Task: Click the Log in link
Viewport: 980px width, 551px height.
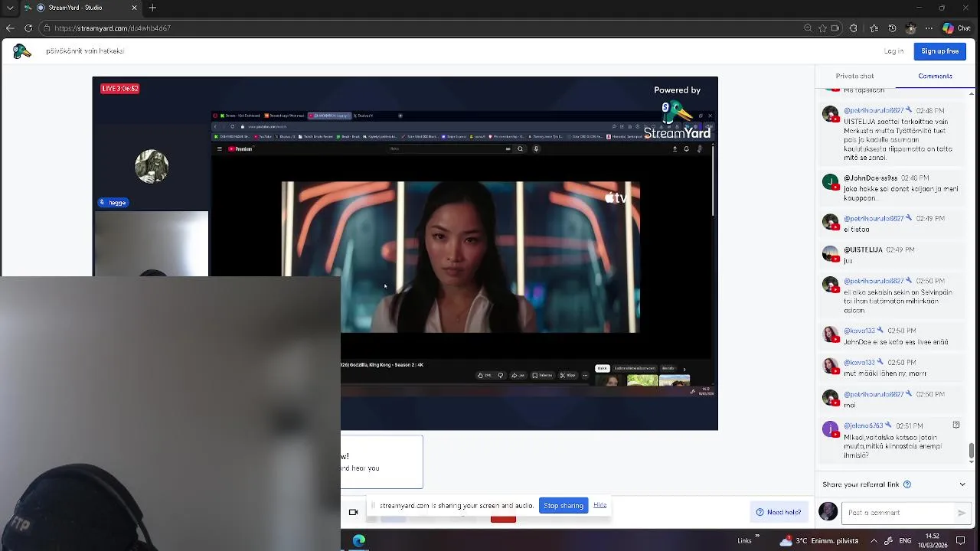Action: (893, 51)
